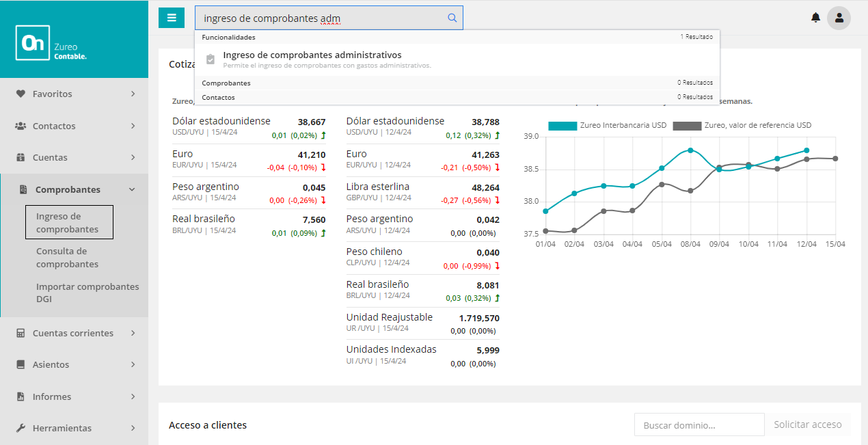Click the 08/04 teal chart data point
The width and height of the screenshot is (868, 445).
pos(691,150)
